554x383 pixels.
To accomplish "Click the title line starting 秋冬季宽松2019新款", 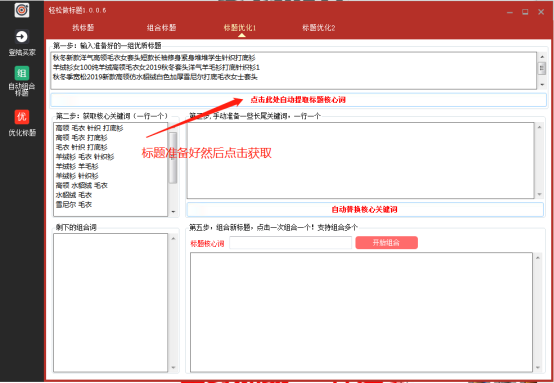I will pos(155,77).
